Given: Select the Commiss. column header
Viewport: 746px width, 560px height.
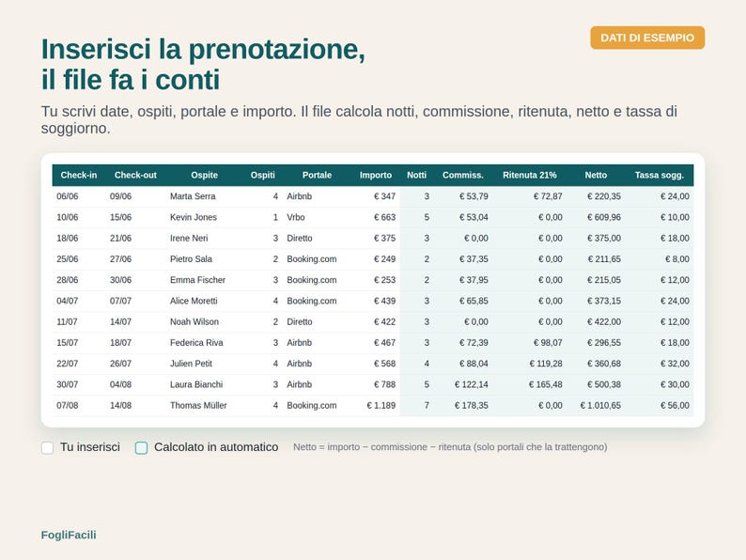Looking at the screenshot, I should pos(463,175).
